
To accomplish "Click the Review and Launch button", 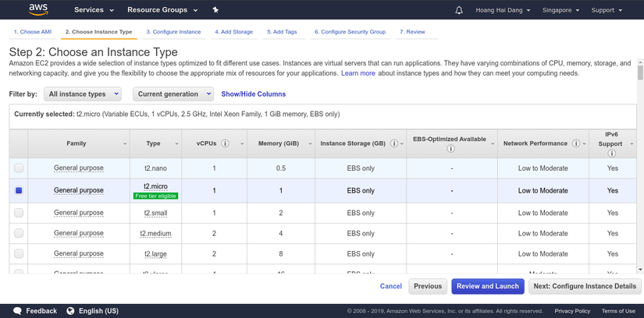I will click(x=487, y=286).
